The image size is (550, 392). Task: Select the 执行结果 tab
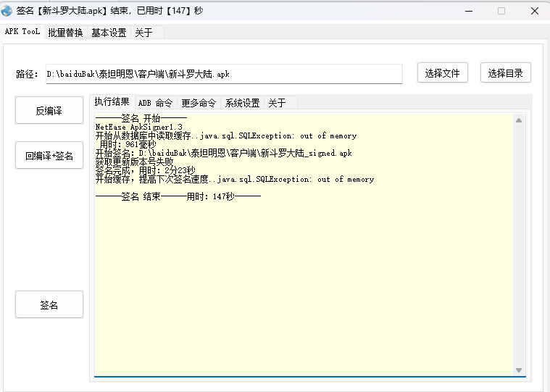click(x=112, y=102)
